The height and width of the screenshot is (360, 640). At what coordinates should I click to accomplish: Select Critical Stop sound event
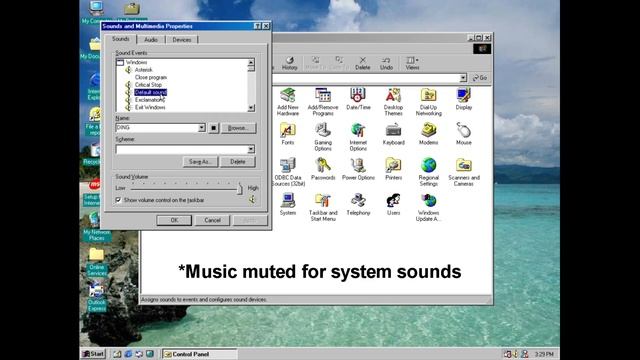[148, 84]
